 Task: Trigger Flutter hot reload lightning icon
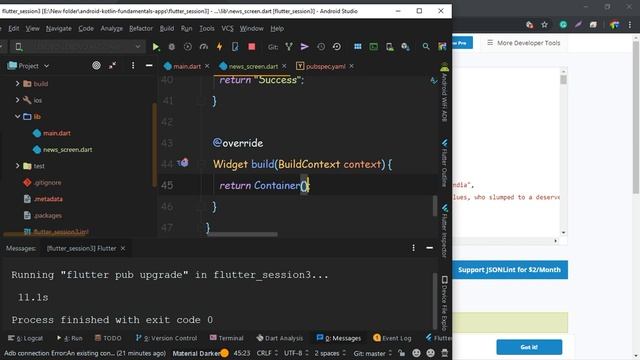point(219,47)
